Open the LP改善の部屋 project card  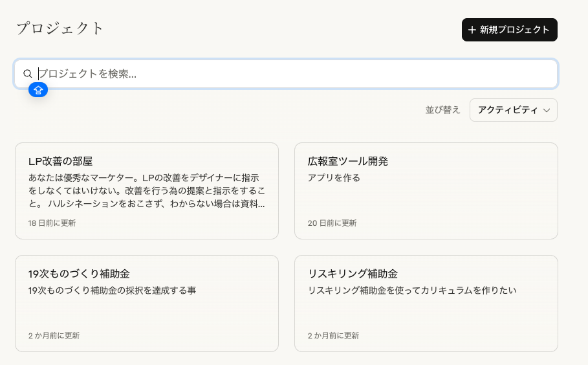[147, 190]
